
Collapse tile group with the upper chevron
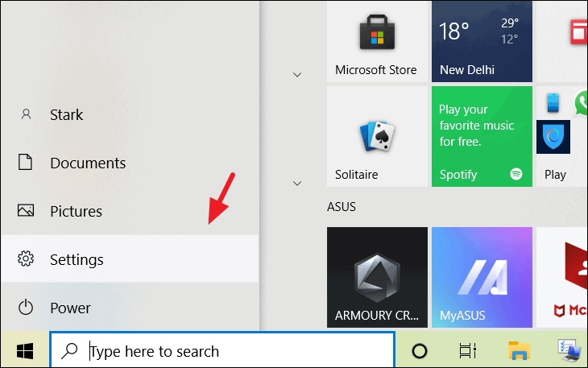(x=297, y=75)
